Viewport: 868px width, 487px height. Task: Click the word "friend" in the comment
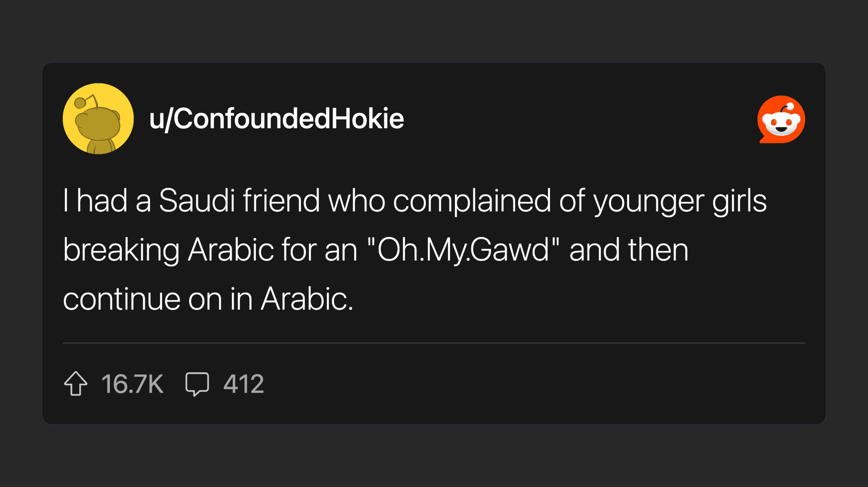[281, 200]
